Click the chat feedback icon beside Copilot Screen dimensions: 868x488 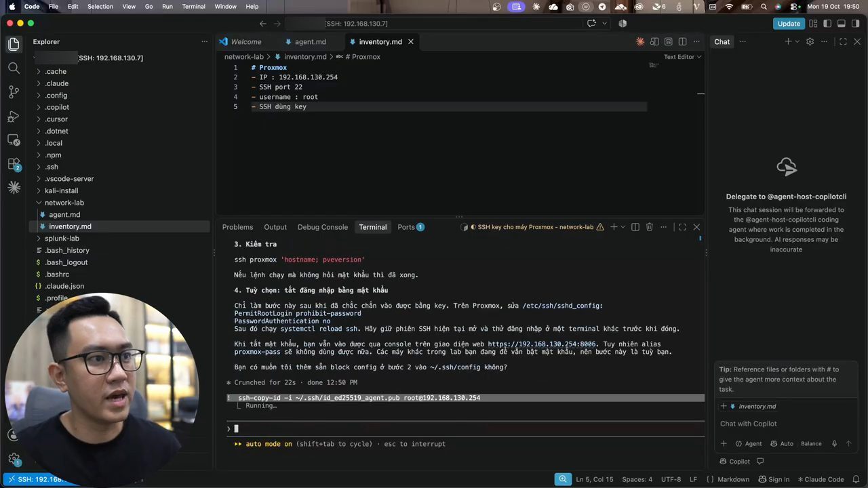760,462
